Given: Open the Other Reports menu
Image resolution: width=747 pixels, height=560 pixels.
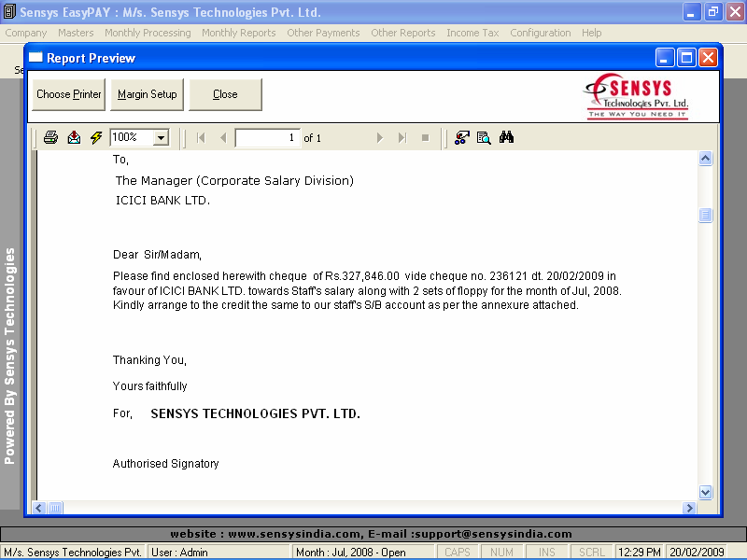Looking at the screenshot, I should click(403, 33).
